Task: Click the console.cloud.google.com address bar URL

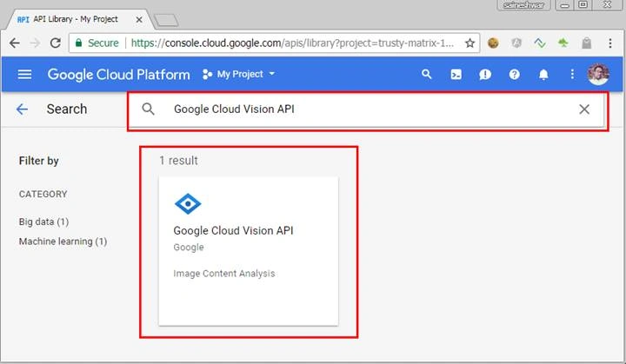Action: tap(292, 43)
